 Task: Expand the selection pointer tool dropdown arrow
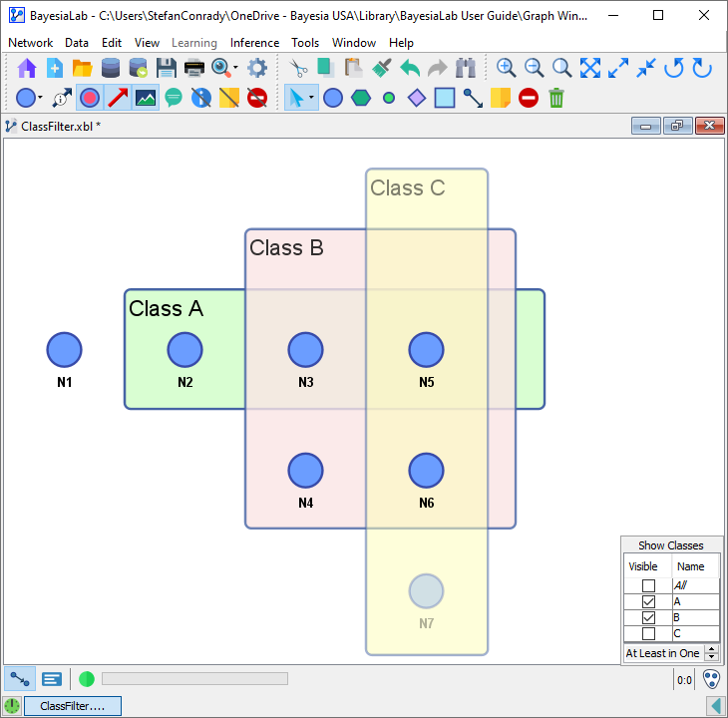pos(311,98)
